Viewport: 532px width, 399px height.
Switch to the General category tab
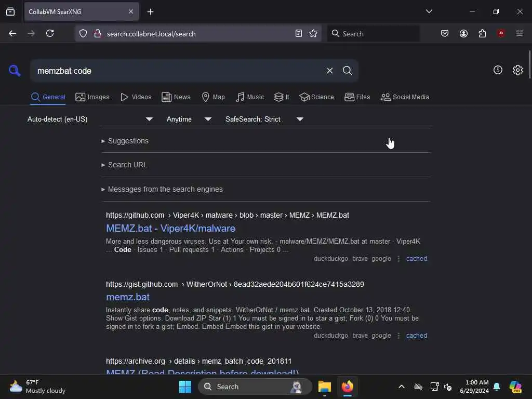tap(48, 97)
